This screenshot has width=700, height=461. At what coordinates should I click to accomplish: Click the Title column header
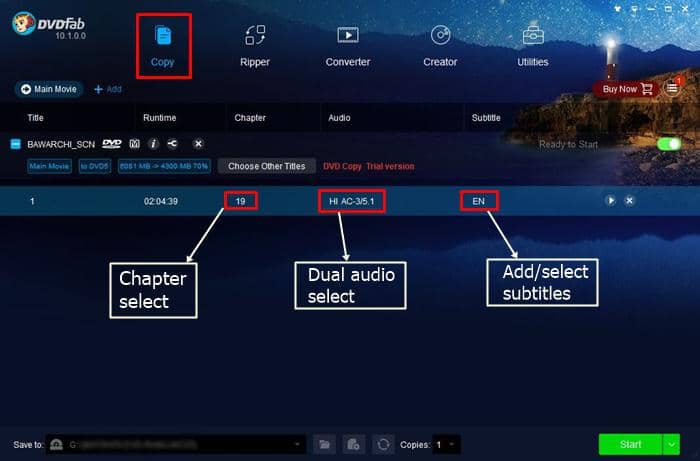coord(35,118)
